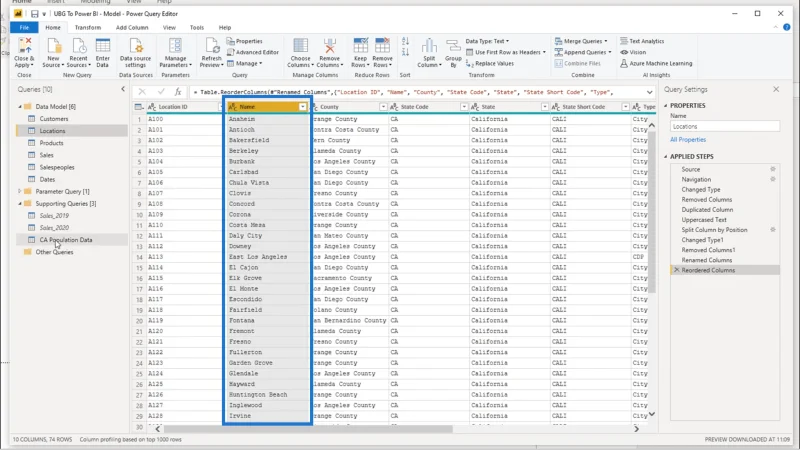Select the CA Population Data query
Screen dimensions: 800x450
(x=66, y=240)
